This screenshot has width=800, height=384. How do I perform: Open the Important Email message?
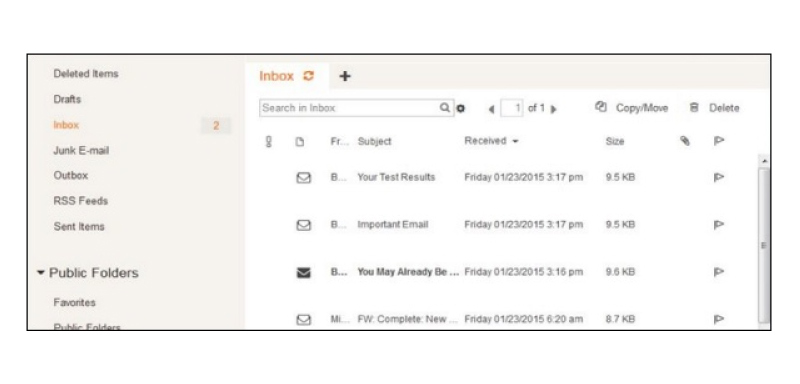393,225
